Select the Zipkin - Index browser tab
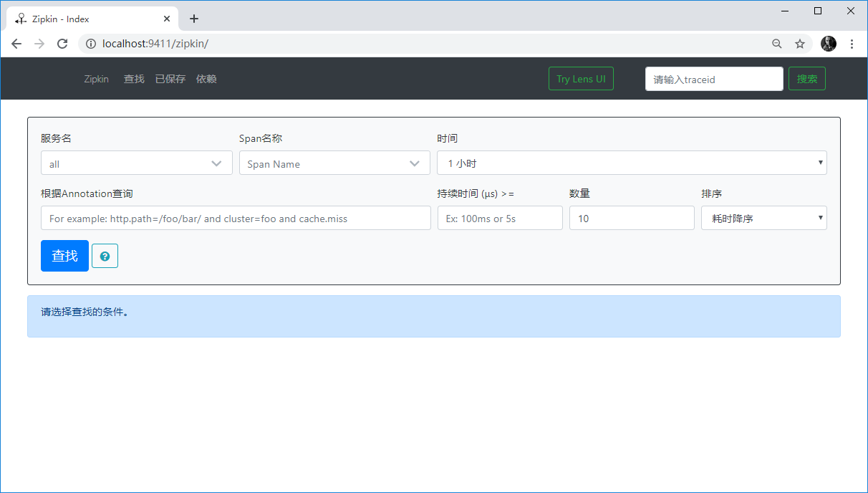This screenshot has height=493, width=868. point(93,19)
